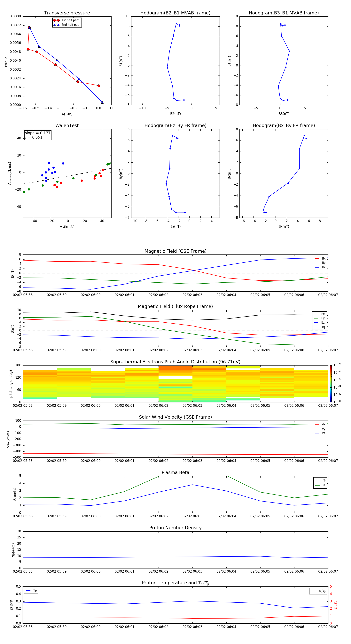Select the β legend entry below βp
Screen dimensions: 351x644
click(x=320, y=485)
